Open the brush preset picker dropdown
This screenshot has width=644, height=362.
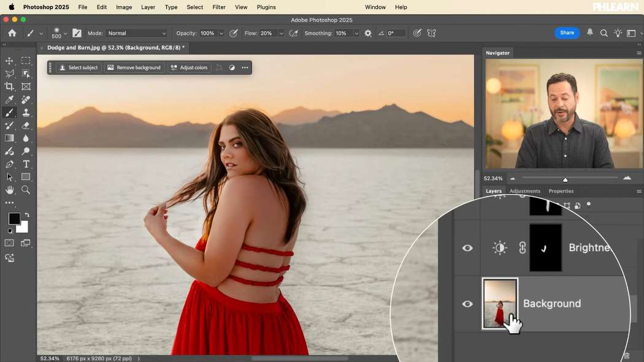point(65,33)
